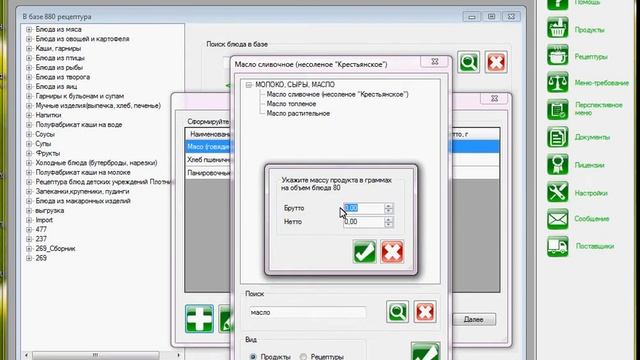640x360 pixels.
Task: Select Блюда из яиц in tree
Action: tap(56, 87)
